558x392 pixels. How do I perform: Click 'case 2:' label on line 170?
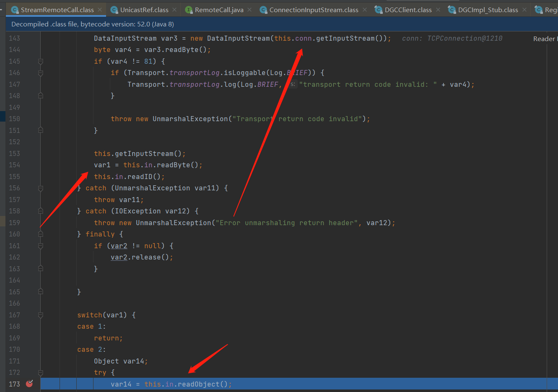coord(91,349)
